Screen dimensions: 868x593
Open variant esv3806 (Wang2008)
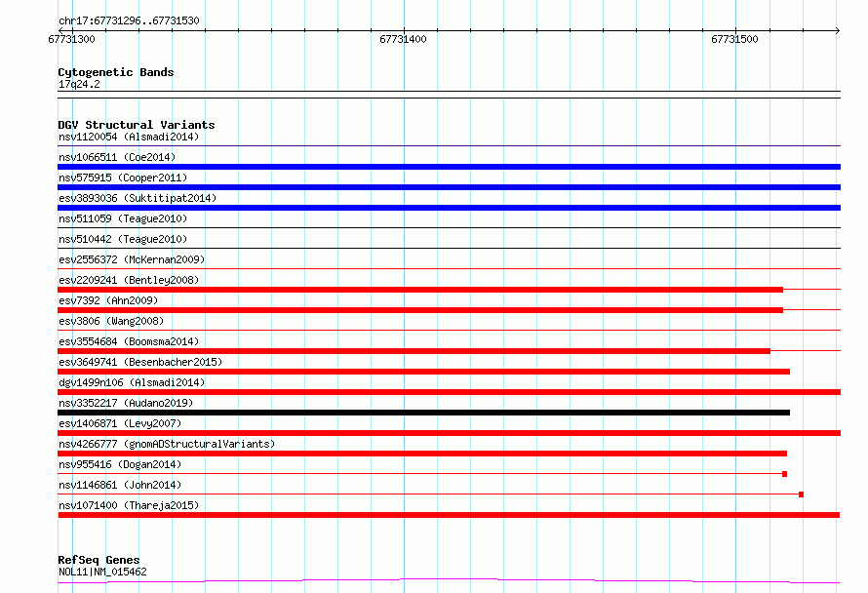(111, 321)
